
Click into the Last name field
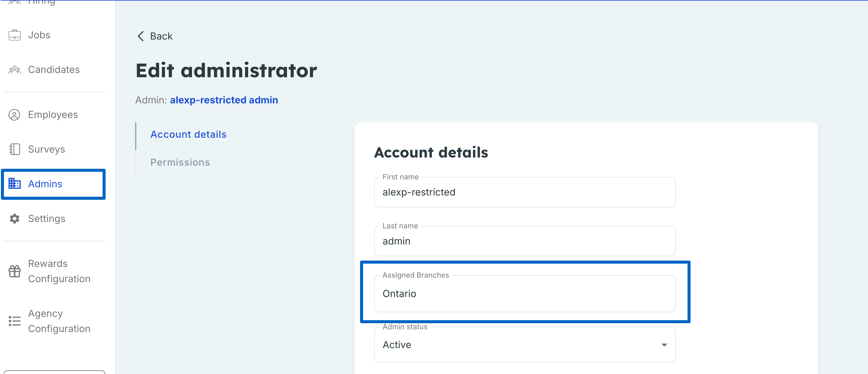(525, 241)
